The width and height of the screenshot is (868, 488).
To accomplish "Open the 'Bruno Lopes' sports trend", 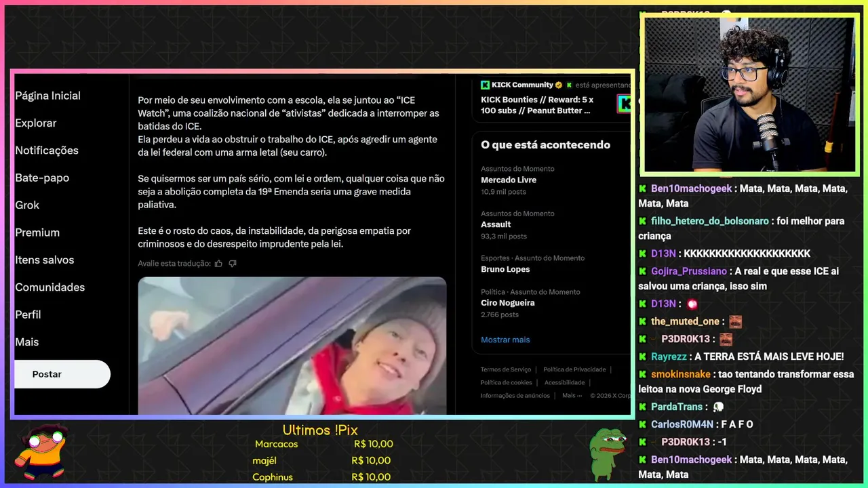I will [x=505, y=269].
